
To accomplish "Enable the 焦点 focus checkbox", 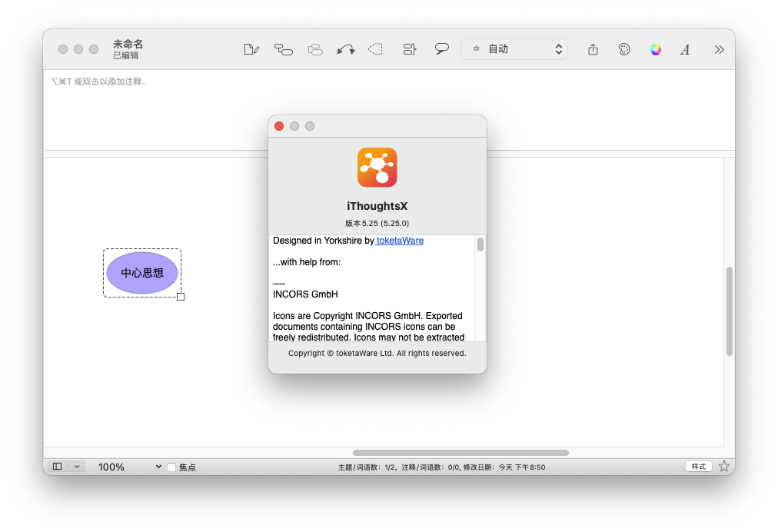I will pos(171,467).
